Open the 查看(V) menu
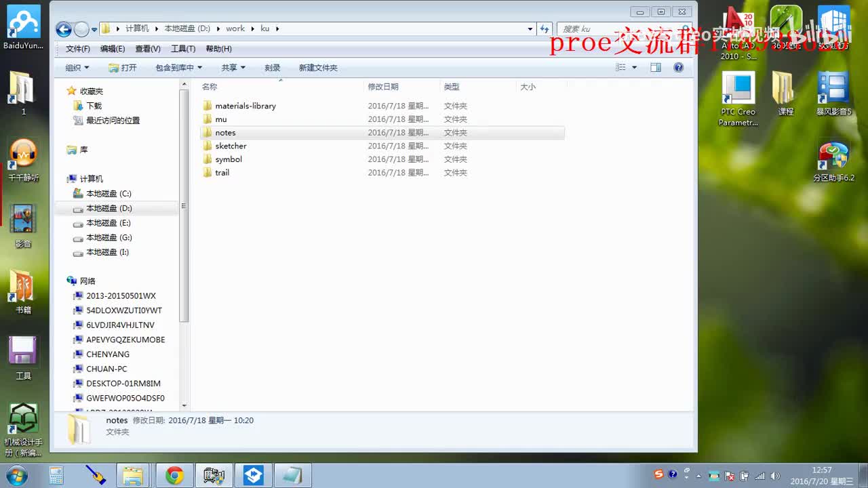The image size is (868, 488). coord(148,49)
